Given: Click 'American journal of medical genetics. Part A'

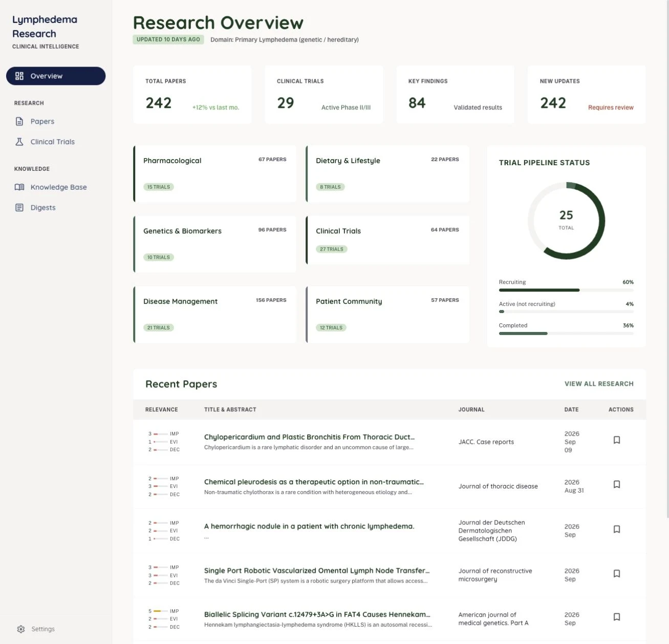Looking at the screenshot, I should (x=493, y=619).
